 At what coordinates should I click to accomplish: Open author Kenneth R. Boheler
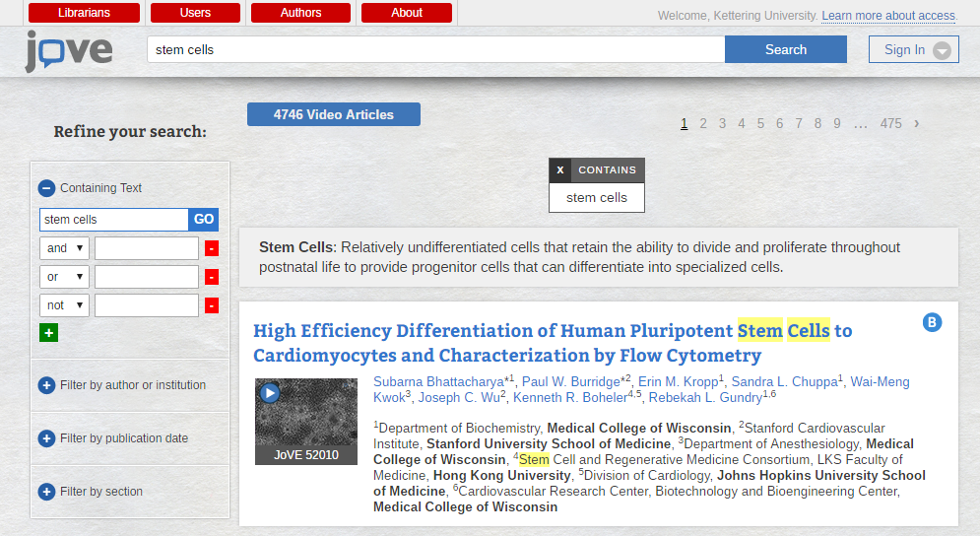coord(568,398)
